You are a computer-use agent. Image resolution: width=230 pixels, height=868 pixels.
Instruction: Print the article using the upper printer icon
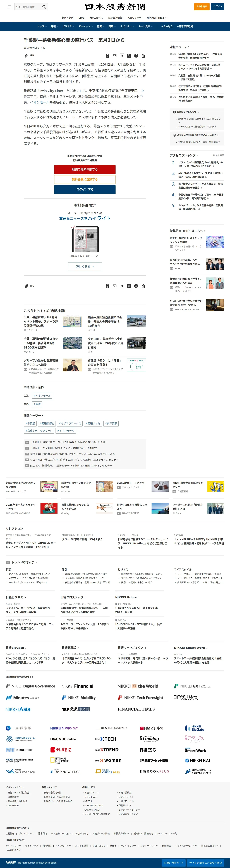click(x=107, y=56)
